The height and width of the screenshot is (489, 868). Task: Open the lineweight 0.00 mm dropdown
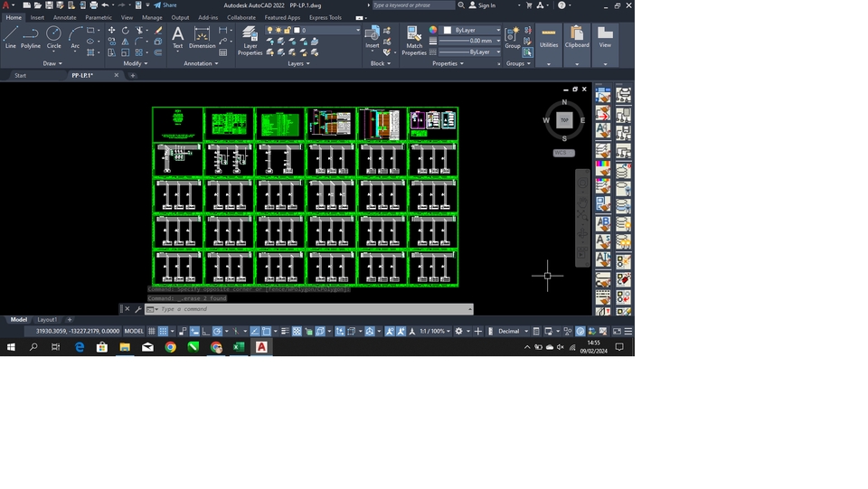coord(470,41)
